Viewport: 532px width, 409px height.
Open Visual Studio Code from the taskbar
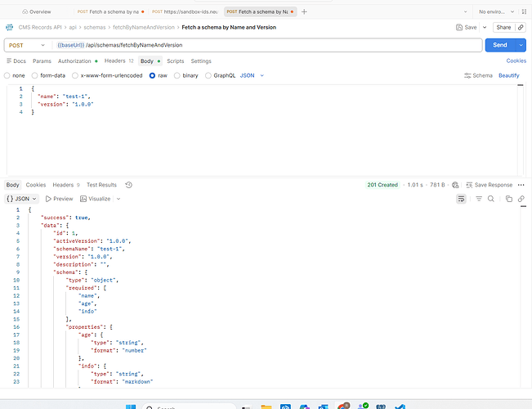click(400, 407)
